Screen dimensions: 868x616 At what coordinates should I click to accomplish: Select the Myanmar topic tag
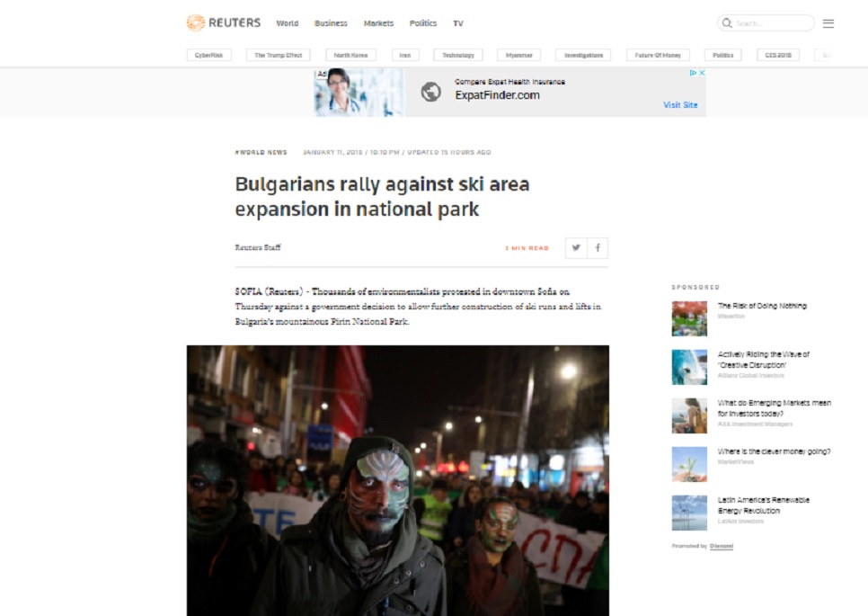pyautogui.click(x=518, y=55)
